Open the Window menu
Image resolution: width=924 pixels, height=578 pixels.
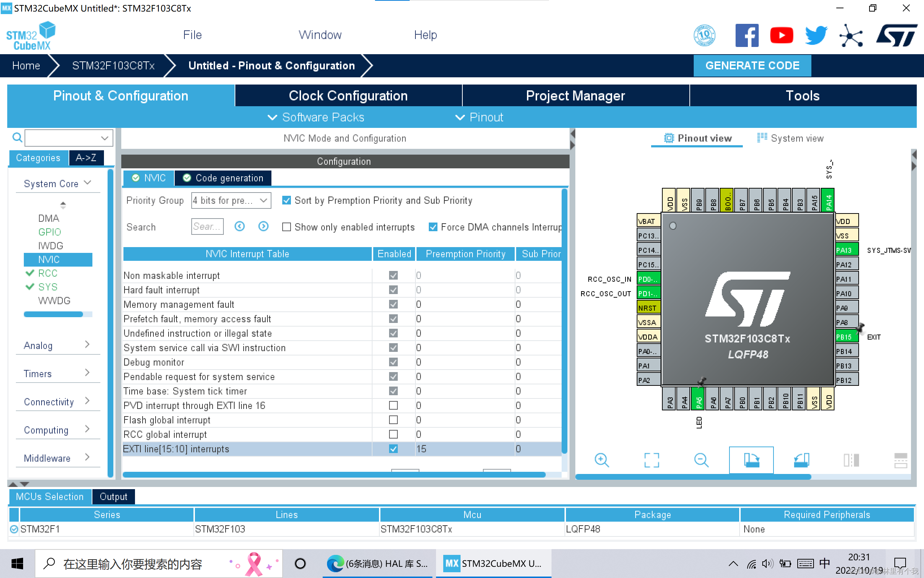pos(320,35)
